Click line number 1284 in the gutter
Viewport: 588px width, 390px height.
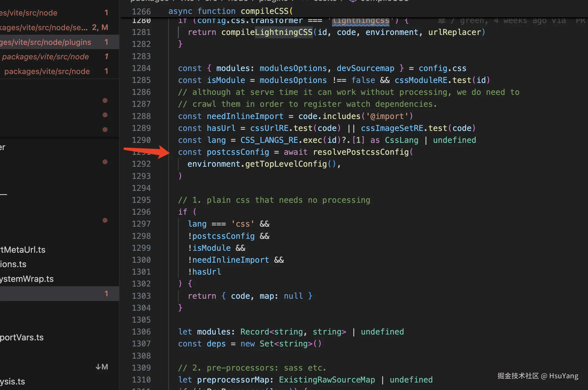click(141, 68)
